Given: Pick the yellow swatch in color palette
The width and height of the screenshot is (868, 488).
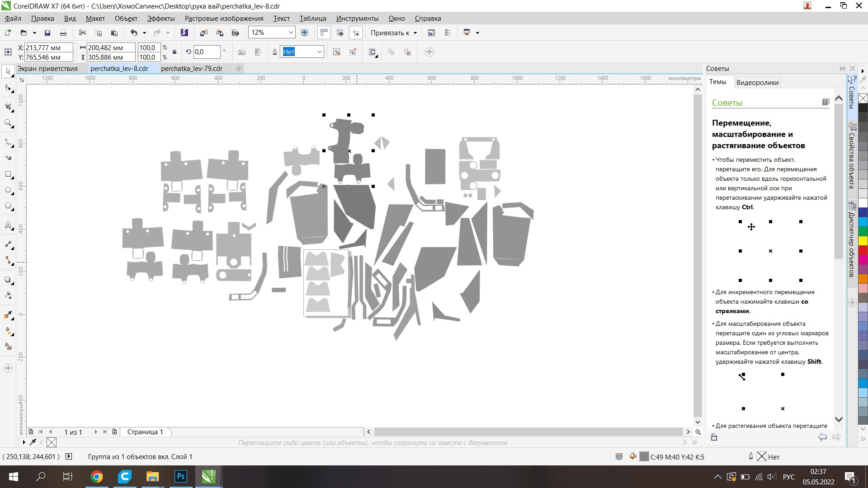Looking at the screenshot, I should coord(863,240).
